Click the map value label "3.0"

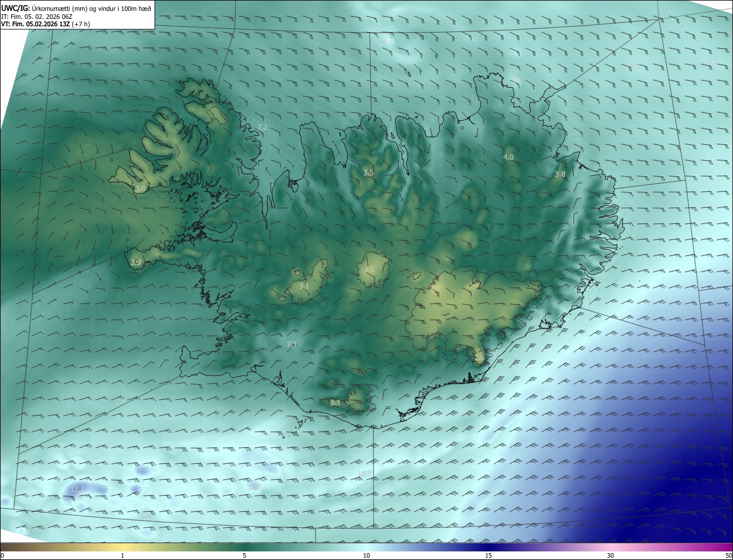coord(140,188)
